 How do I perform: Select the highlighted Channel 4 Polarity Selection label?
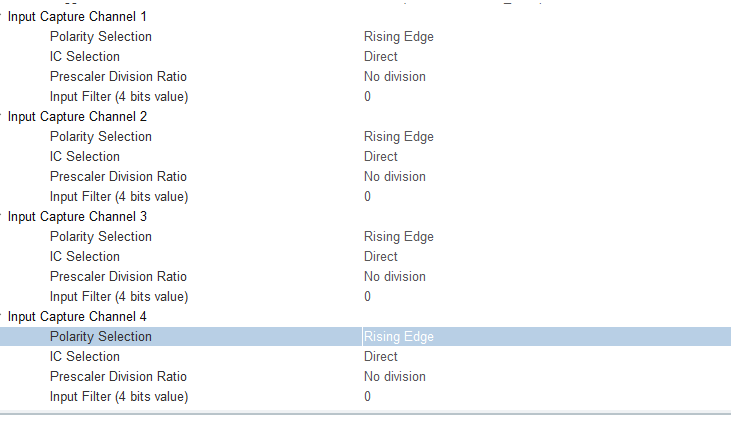click(x=101, y=337)
